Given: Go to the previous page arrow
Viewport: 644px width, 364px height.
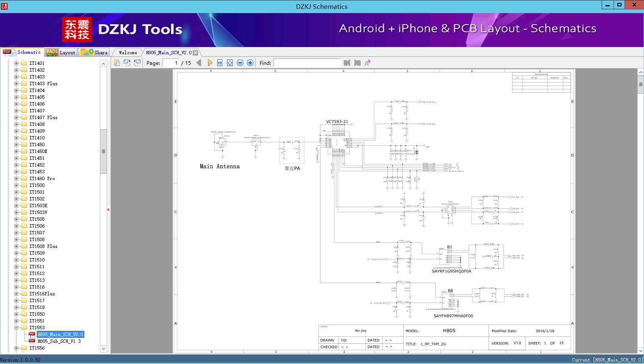Looking at the screenshot, I should (x=199, y=63).
